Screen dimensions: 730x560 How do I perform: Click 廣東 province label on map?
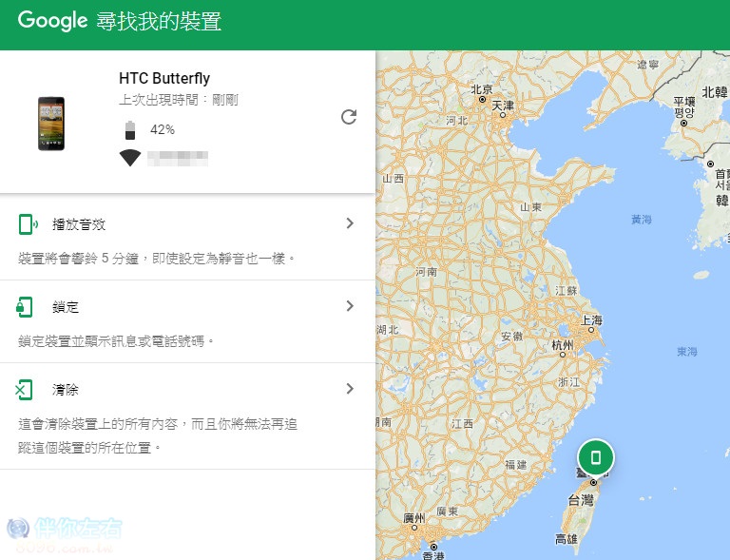click(x=448, y=512)
